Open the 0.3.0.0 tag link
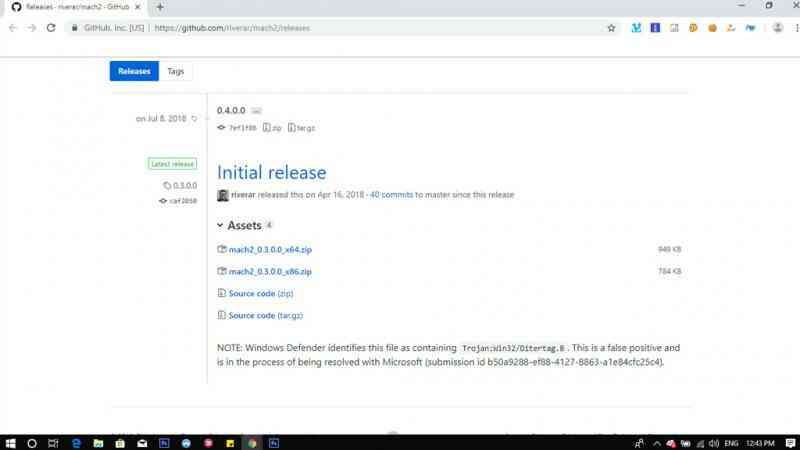This screenshot has height=450, width=800. point(180,185)
